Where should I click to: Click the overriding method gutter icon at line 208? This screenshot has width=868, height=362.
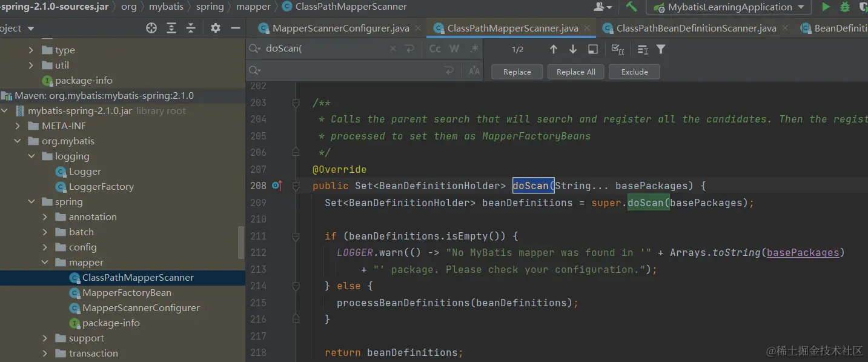pos(277,186)
